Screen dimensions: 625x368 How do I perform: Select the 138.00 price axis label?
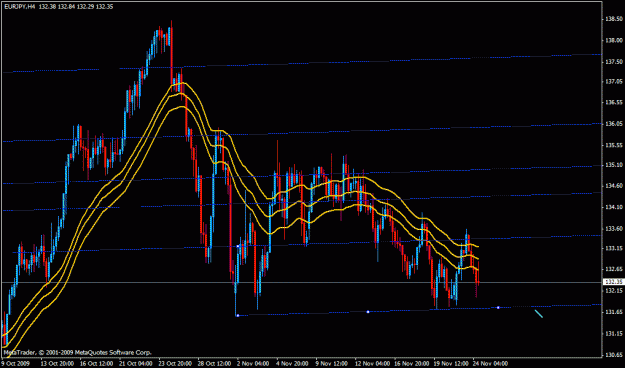point(614,40)
